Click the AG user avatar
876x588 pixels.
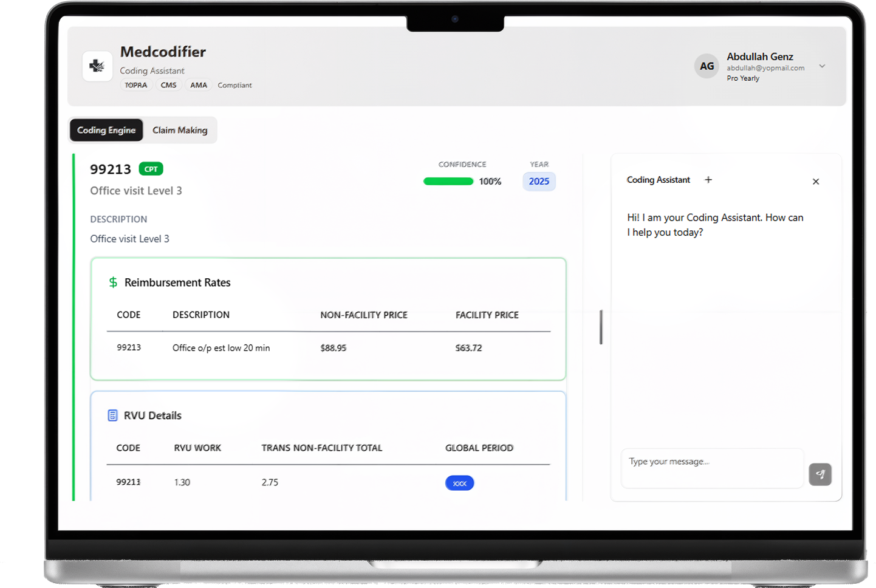click(707, 66)
